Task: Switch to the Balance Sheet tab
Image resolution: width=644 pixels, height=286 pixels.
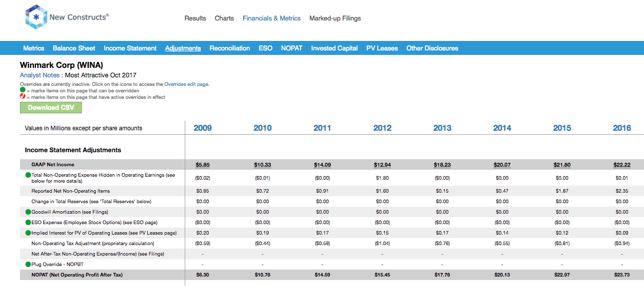Action: 74,48
